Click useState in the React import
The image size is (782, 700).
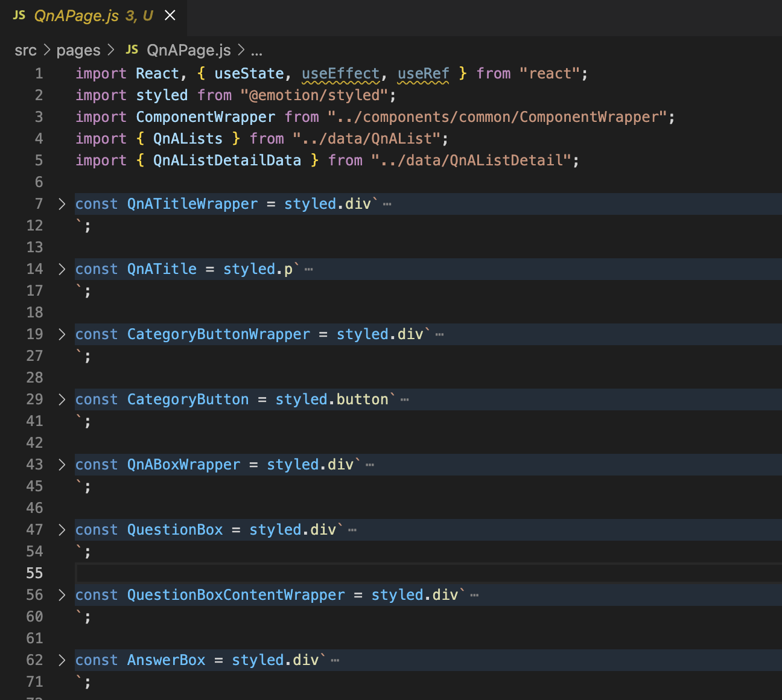[x=249, y=74]
